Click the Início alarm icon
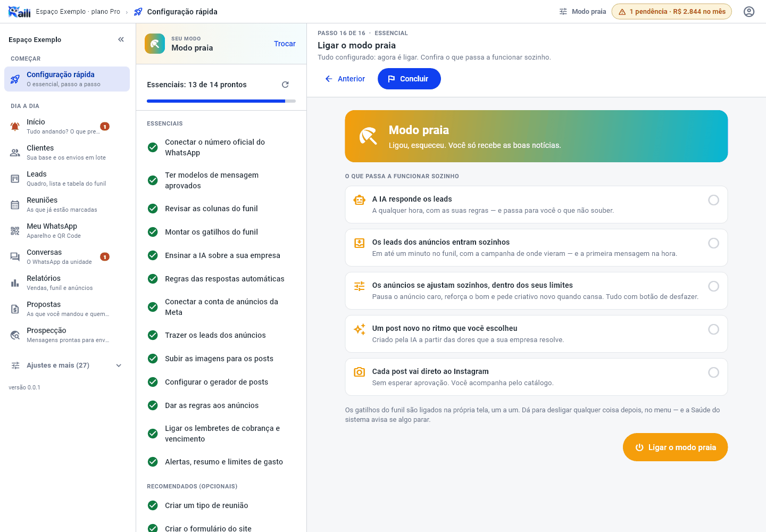The image size is (766, 532). pyautogui.click(x=15, y=127)
